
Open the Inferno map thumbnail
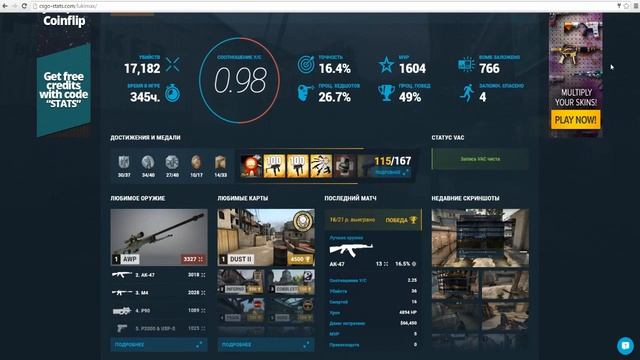coord(241,282)
